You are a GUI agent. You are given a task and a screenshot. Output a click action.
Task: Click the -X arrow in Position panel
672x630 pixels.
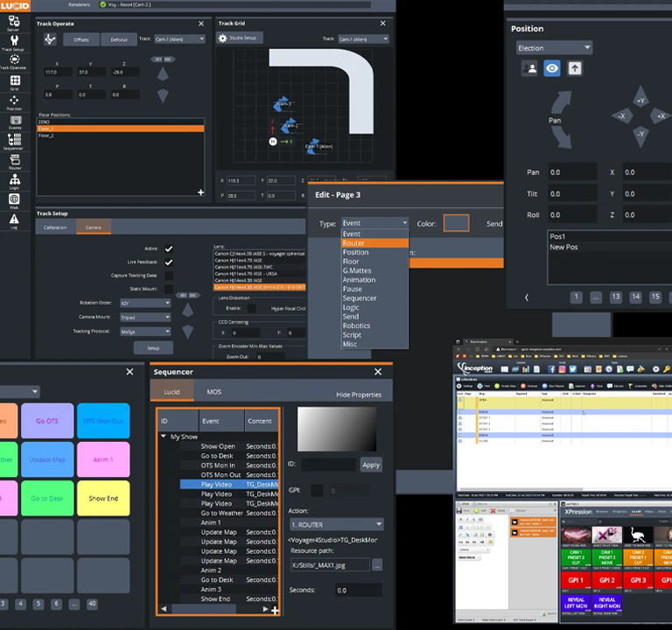pyautogui.click(x=622, y=116)
